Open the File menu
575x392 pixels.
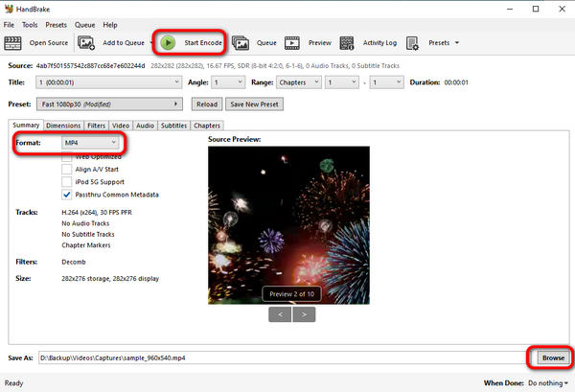point(9,25)
